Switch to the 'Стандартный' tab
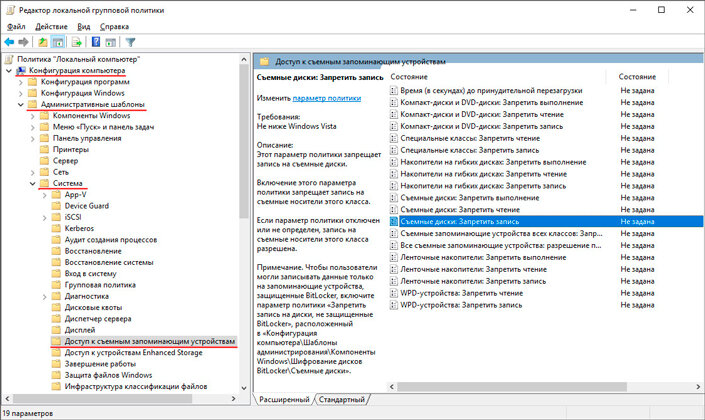This screenshot has width=705, height=420. tap(342, 399)
